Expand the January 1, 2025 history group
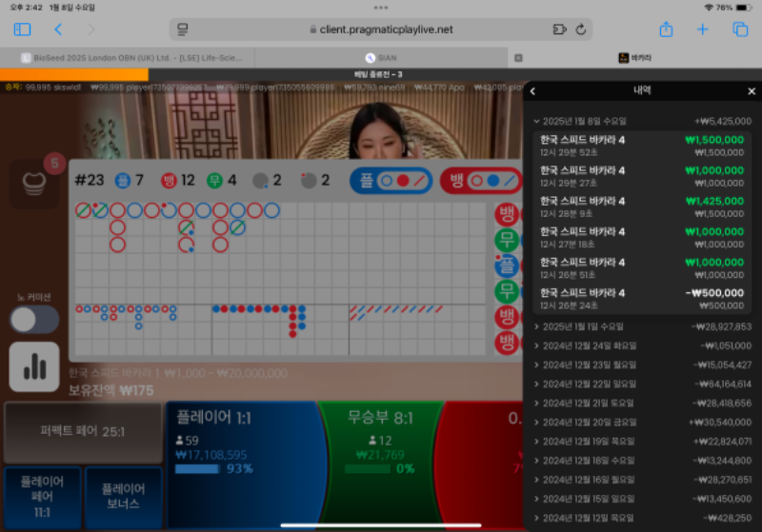 [642, 326]
